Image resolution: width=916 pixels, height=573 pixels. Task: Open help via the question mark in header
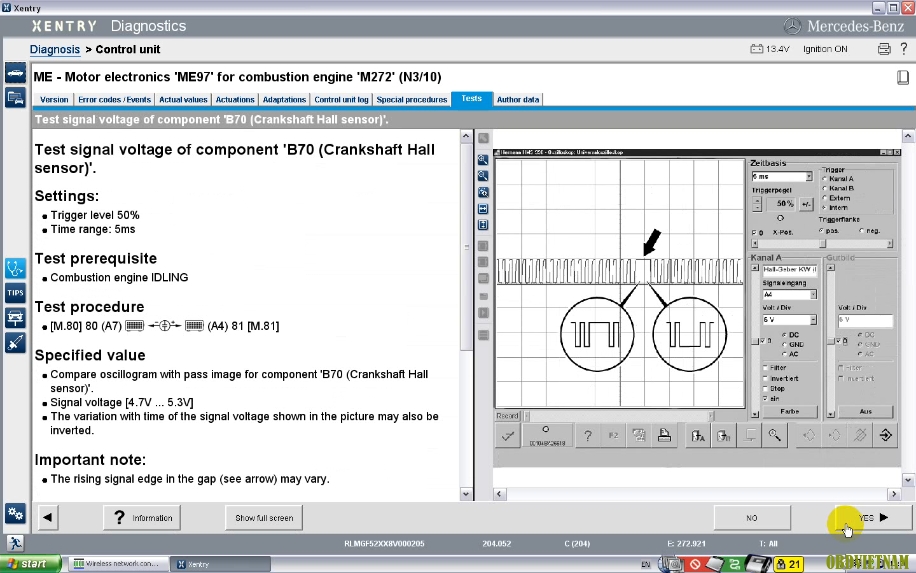(903, 48)
